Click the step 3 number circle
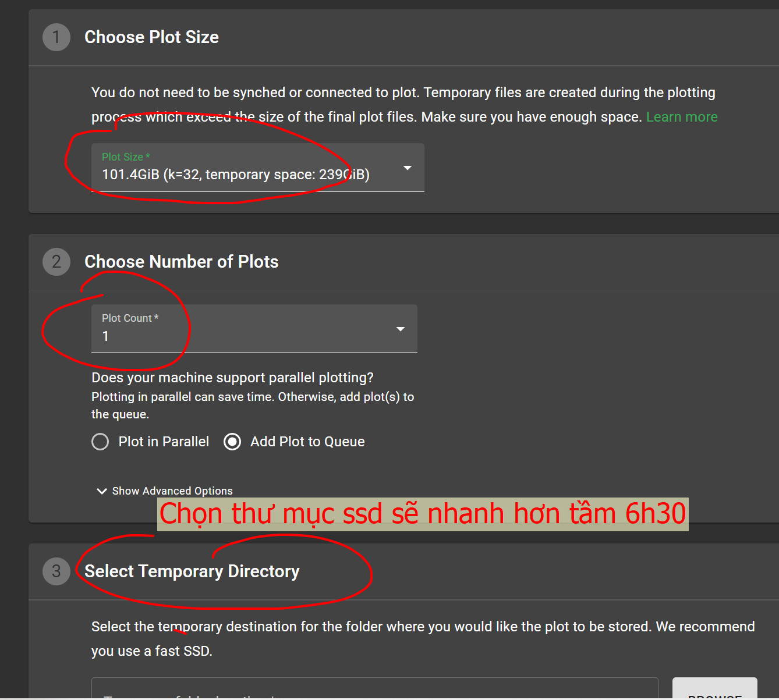The height and width of the screenshot is (700, 779). point(56,571)
